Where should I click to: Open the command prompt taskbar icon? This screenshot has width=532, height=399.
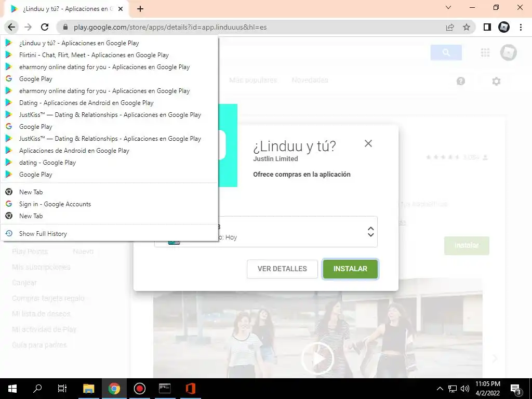click(x=165, y=389)
